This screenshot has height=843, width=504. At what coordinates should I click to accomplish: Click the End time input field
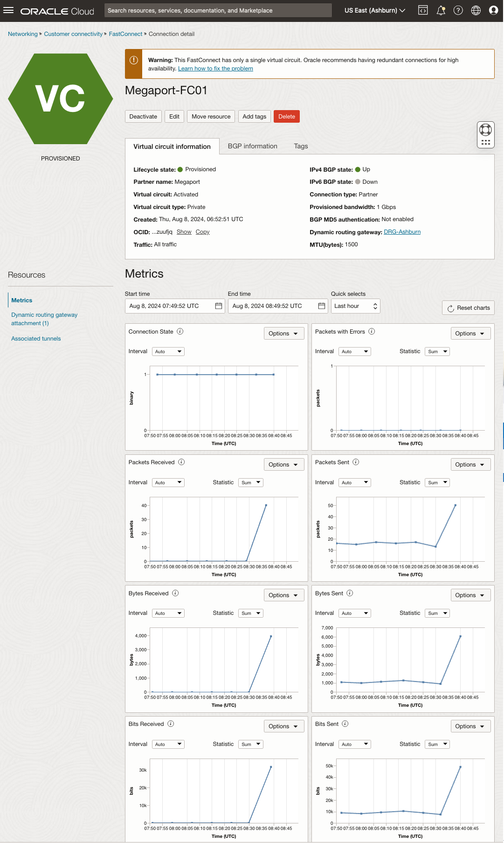278,306
